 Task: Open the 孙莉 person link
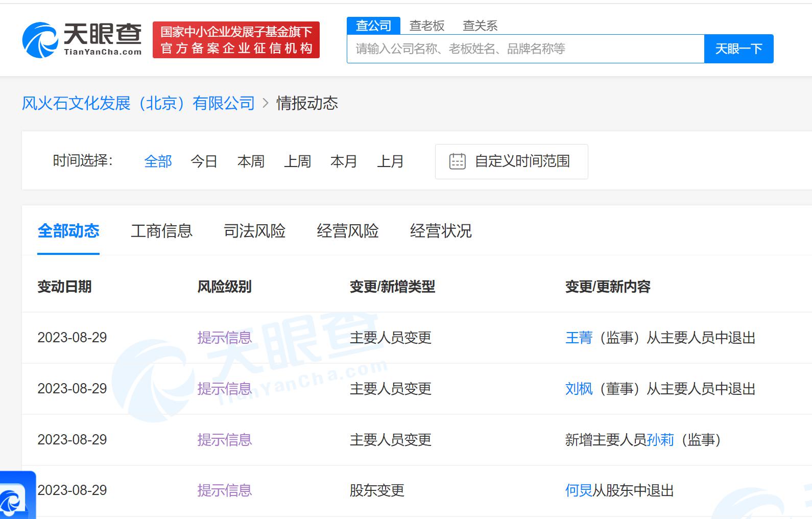pyautogui.click(x=660, y=440)
